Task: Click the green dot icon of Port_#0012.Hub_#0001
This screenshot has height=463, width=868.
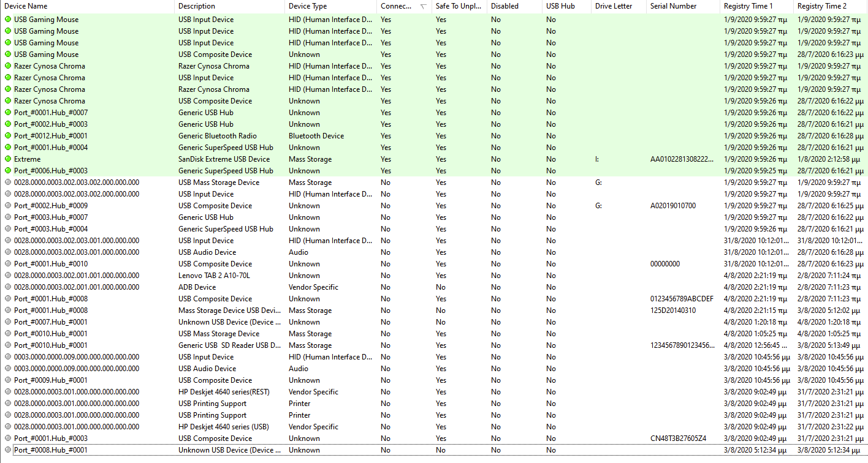Action: coord(8,136)
